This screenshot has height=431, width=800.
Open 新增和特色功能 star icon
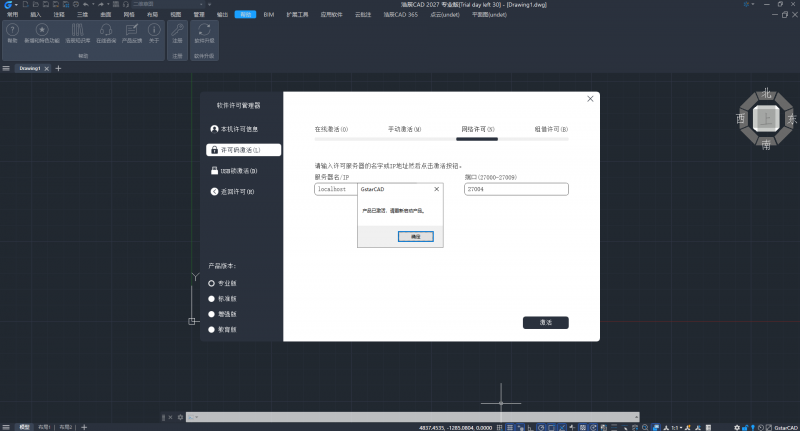[x=42, y=33]
